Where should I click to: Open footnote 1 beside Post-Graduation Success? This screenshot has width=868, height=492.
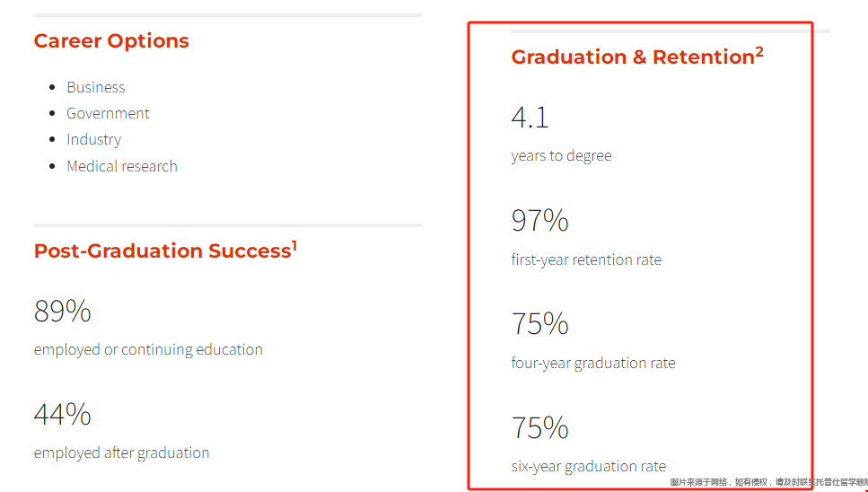[294, 245]
